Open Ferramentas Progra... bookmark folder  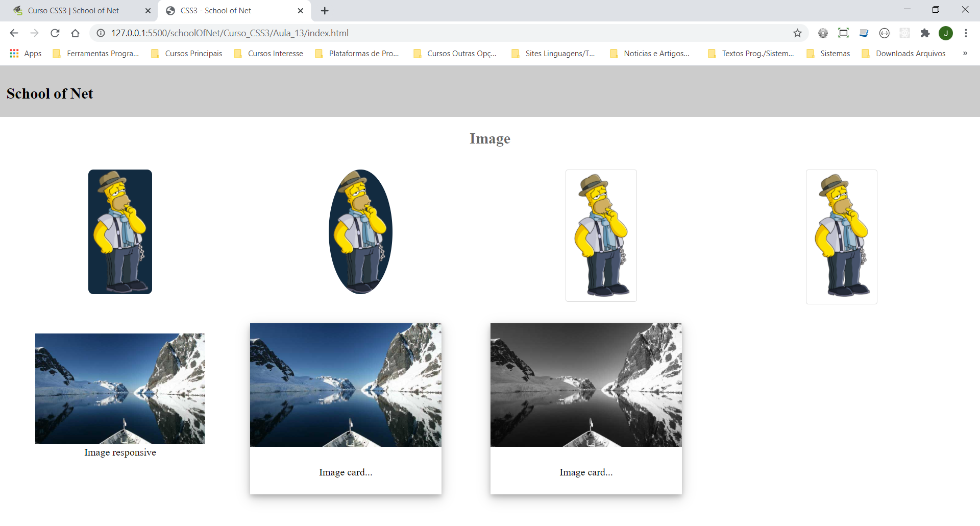coord(96,54)
